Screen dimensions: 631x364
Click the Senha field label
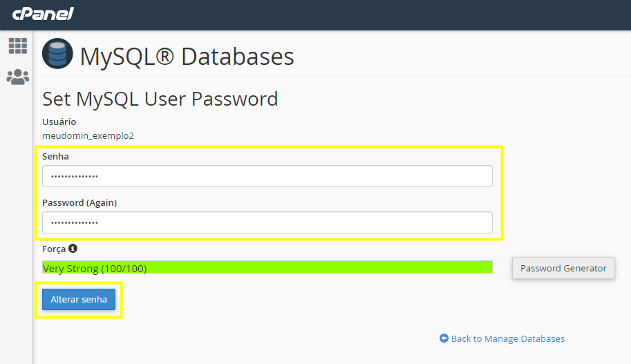tap(55, 157)
